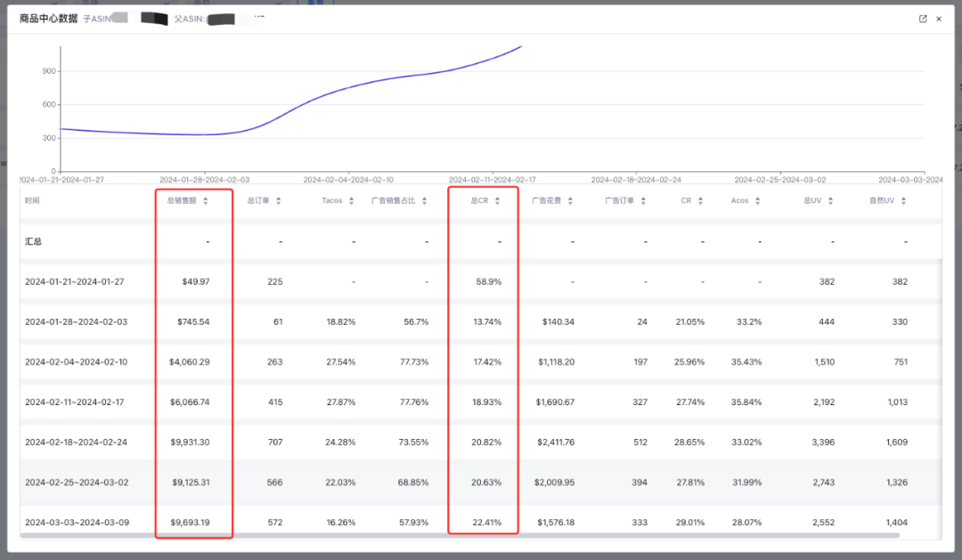Sort table by 总订单 column
The image size is (962, 560).
point(279,201)
